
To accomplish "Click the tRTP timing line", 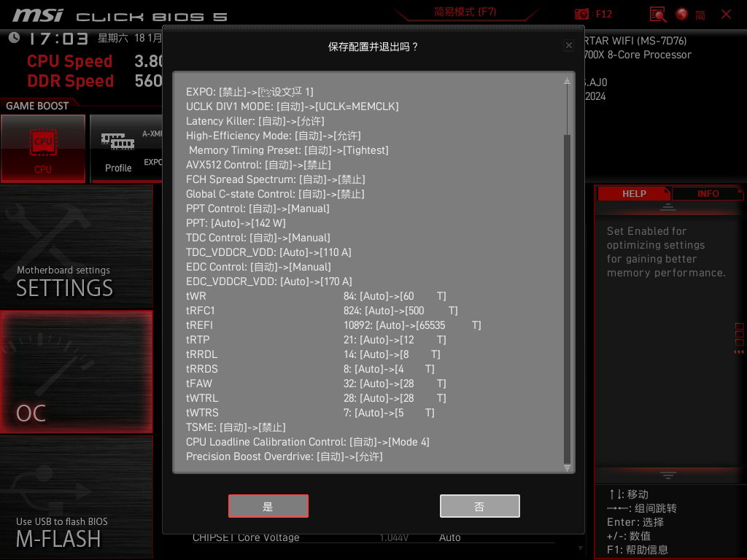I will pyautogui.click(x=316, y=340).
